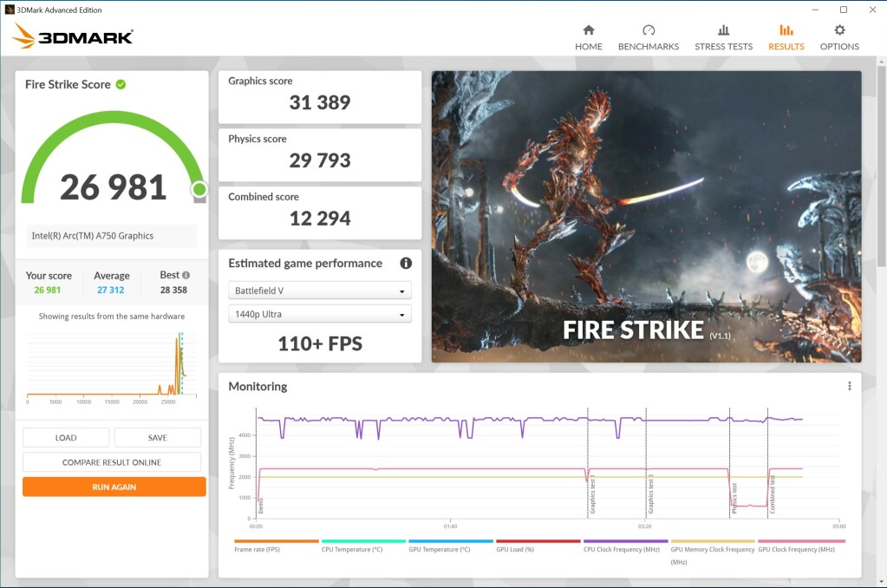The image size is (887, 588).
Task: Open the Battlefield V game dropdown
Action: tap(319, 290)
